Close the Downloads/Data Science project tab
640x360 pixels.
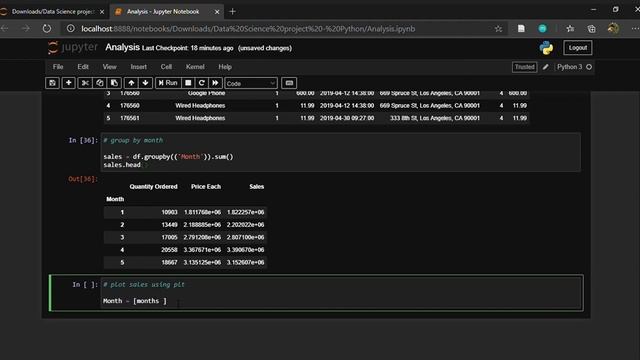coord(102,12)
